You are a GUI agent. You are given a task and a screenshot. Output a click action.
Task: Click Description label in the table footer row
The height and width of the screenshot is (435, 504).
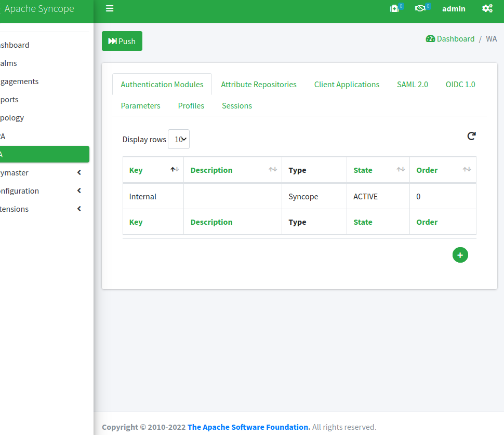[211, 222]
